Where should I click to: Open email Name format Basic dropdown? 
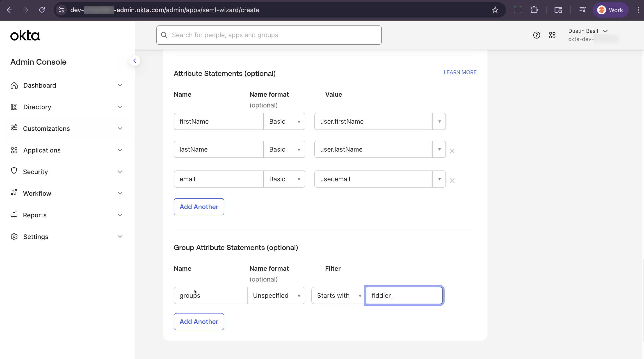point(284,179)
